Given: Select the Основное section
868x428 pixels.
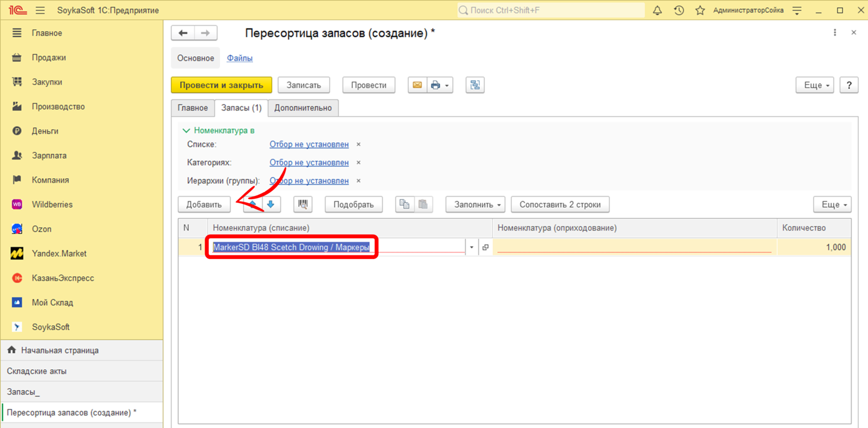Looking at the screenshot, I should point(195,58).
